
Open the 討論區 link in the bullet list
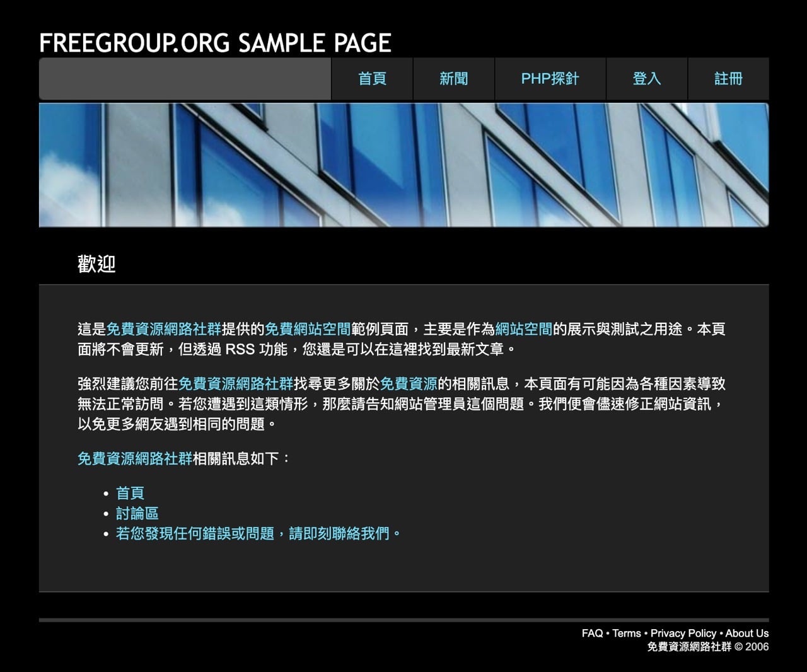(x=137, y=513)
